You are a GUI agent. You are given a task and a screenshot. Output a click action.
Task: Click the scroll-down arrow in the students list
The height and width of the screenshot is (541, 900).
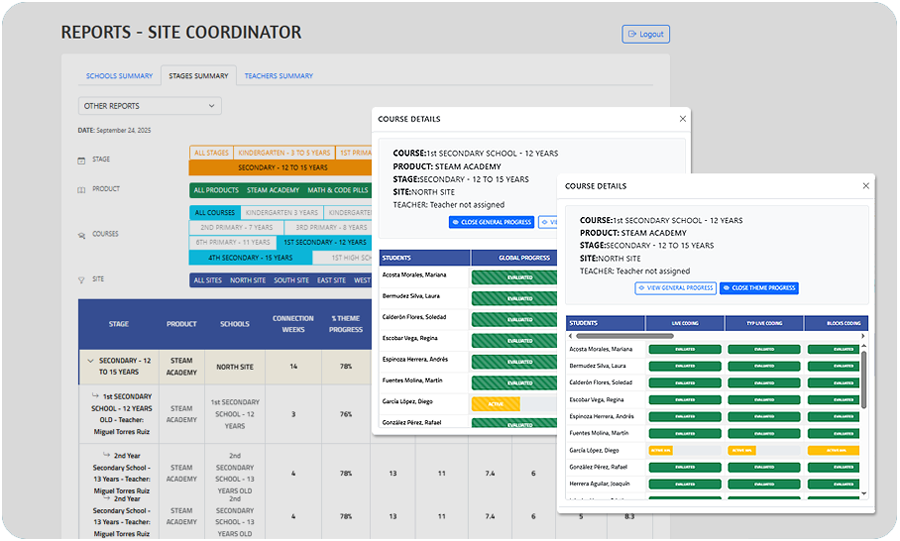(x=864, y=493)
